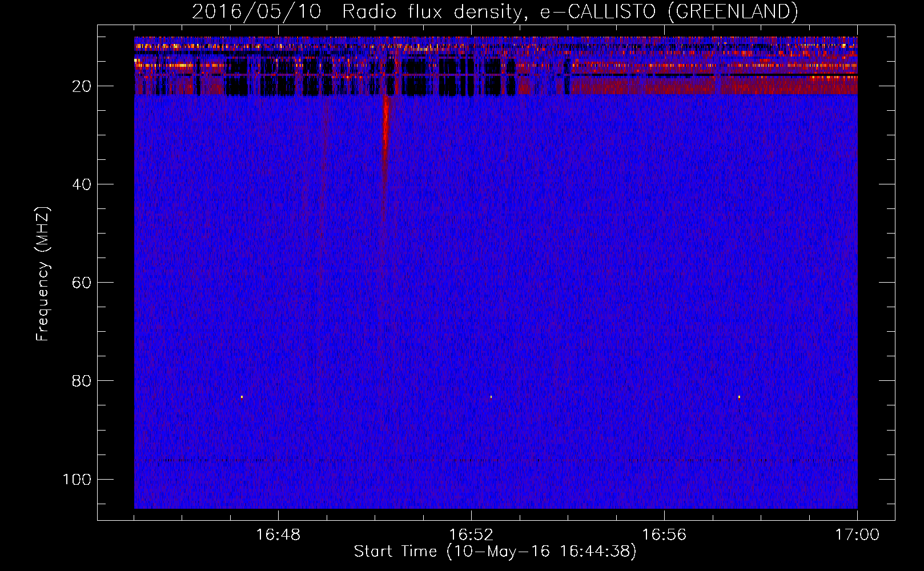Click the bright spot near 16:52 at 83 MHz
Image resolution: width=924 pixels, height=571 pixels.
[491, 396]
